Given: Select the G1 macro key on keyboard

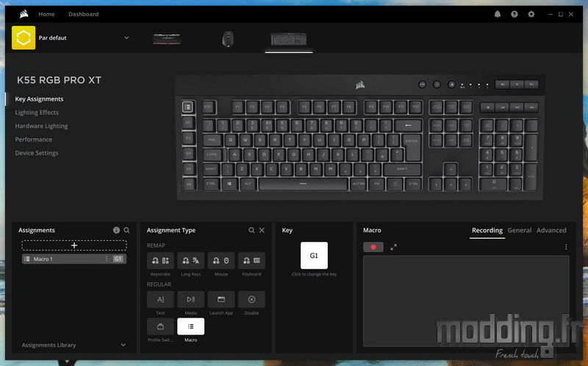Looking at the screenshot, I should pos(187,107).
